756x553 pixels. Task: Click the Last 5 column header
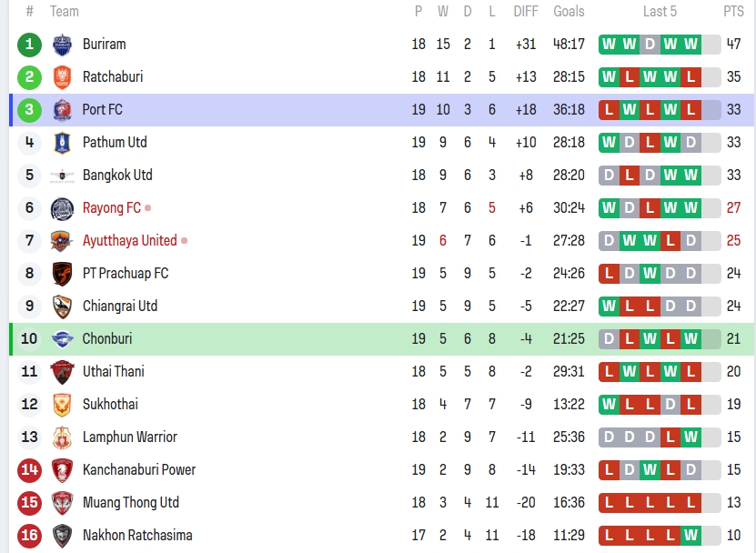(x=660, y=11)
